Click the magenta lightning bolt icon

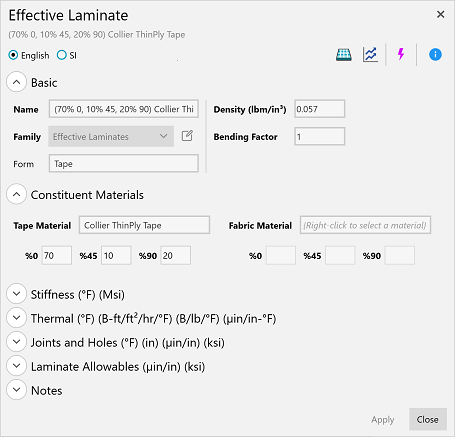(401, 54)
